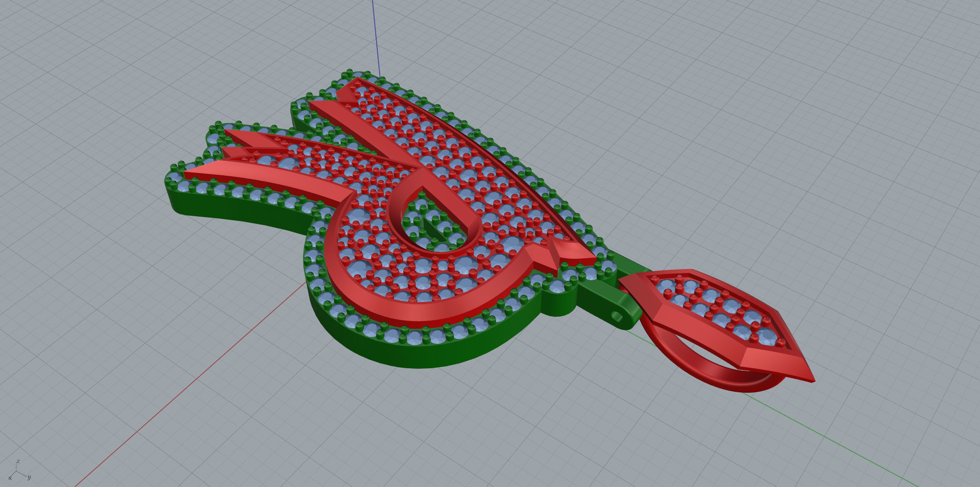Select the red X axis line on the grid
The image size is (980, 487).
(x=191, y=384)
